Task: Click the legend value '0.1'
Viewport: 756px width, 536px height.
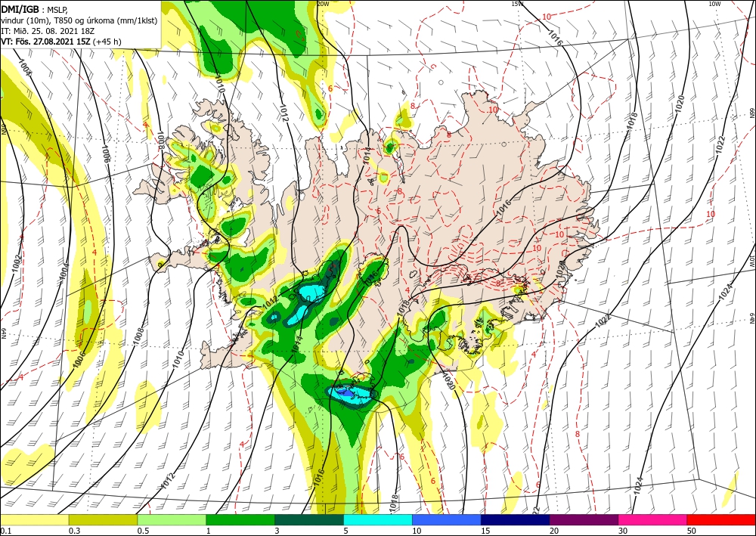Action: 5,531
